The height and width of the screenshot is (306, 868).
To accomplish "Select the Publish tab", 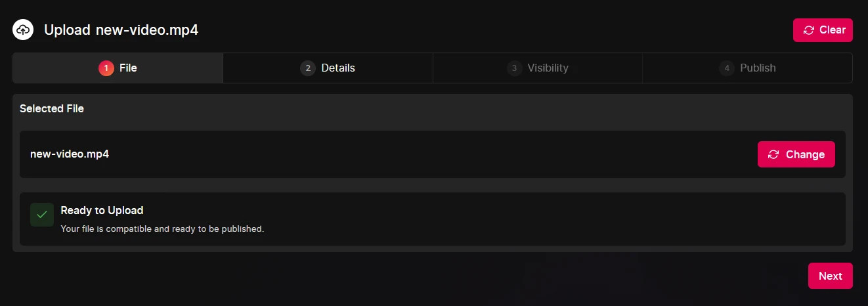I will point(758,68).
